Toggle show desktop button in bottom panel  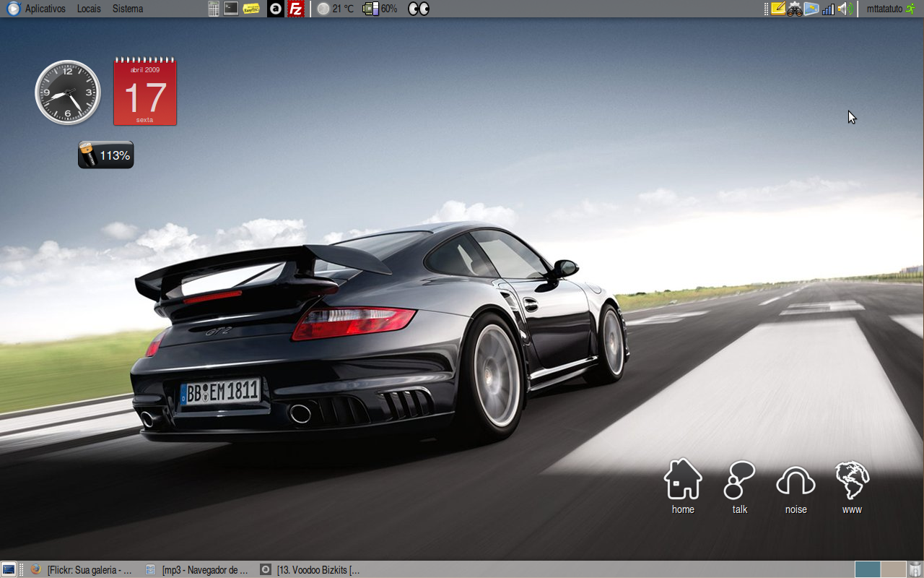9,569
